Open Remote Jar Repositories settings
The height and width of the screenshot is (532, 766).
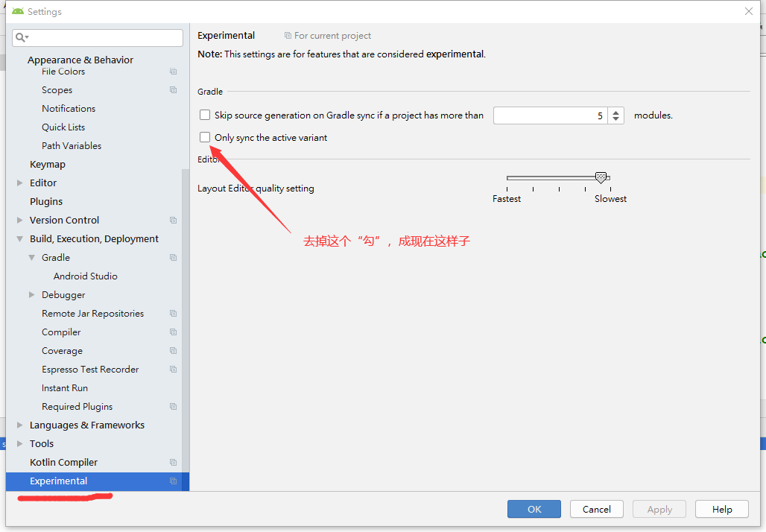[93, 314]
